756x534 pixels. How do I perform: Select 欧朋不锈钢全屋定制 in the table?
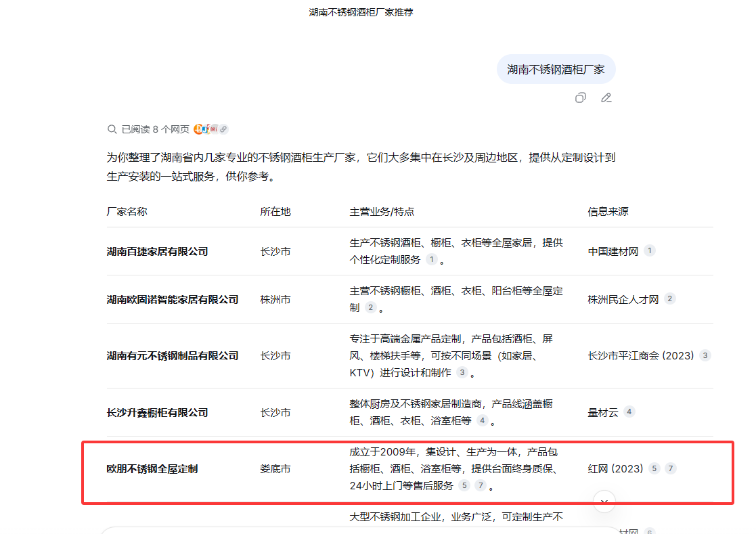tap(152, 470)
